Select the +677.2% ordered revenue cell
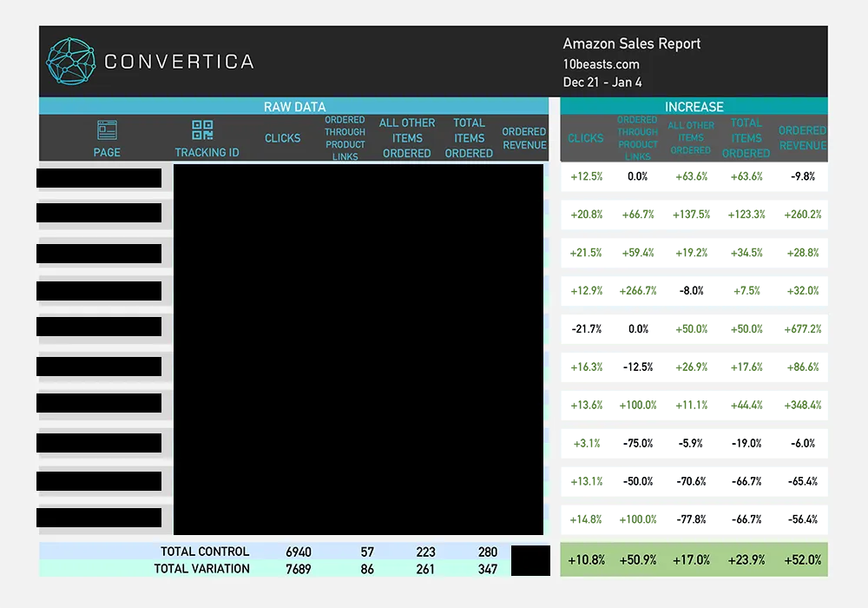 pyautogui.click(x=803, y=329)
